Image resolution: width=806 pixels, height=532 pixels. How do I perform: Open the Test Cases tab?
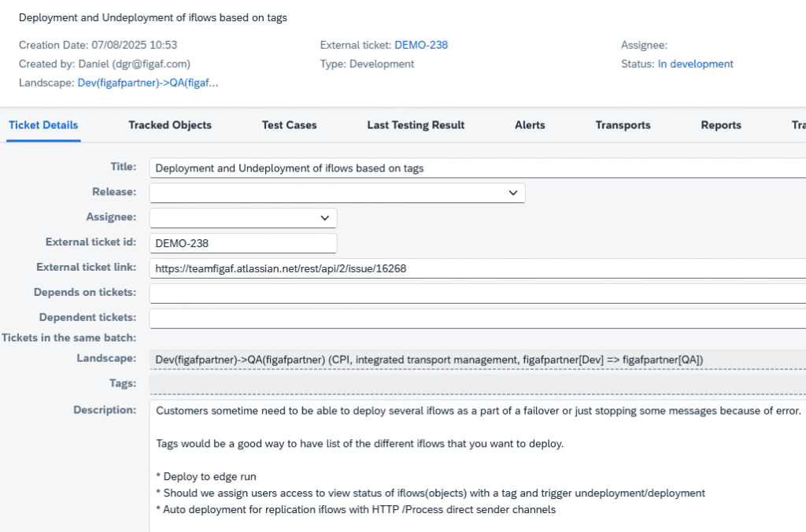289,125
